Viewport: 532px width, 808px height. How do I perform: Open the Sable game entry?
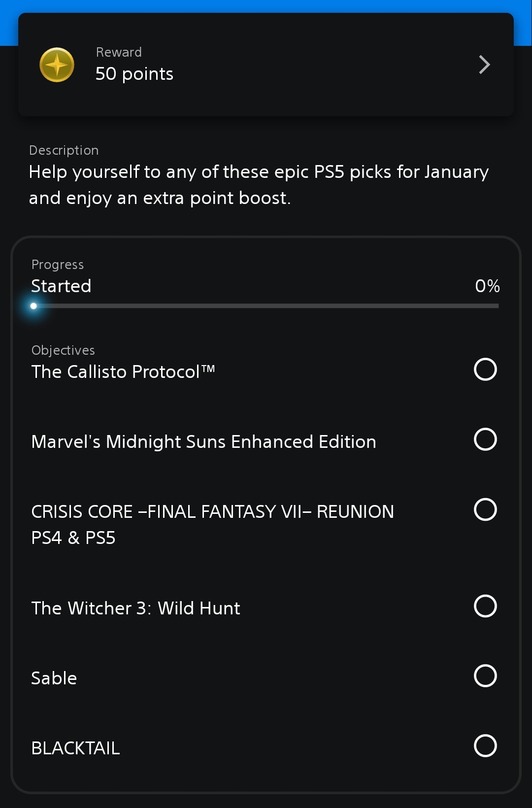click(54, 678)
